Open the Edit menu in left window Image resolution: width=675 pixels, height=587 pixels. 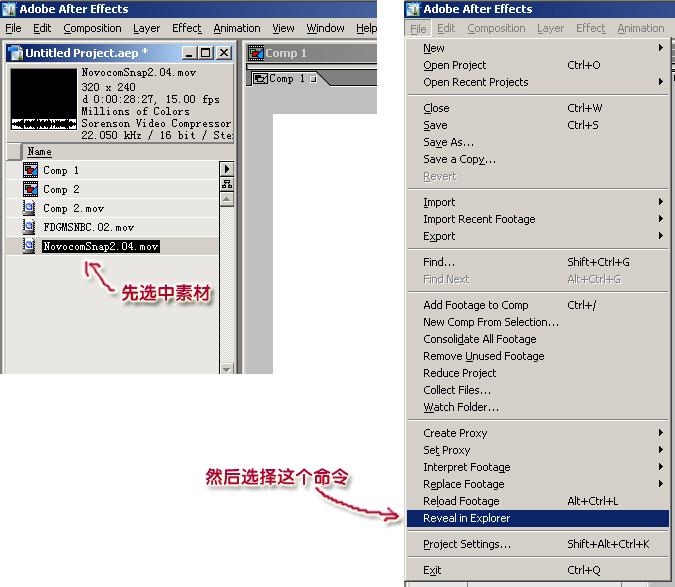click(42, 28)
